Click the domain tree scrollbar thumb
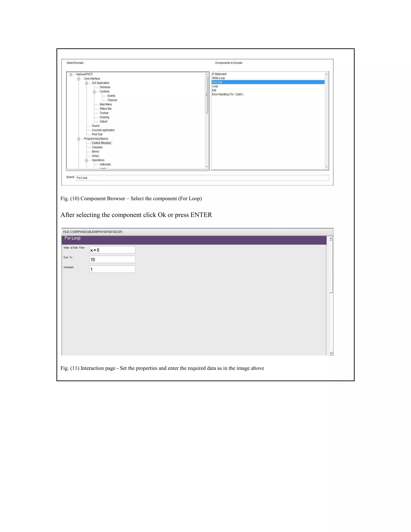The height and width of the screenshot is (532, 411). [207, 95]
